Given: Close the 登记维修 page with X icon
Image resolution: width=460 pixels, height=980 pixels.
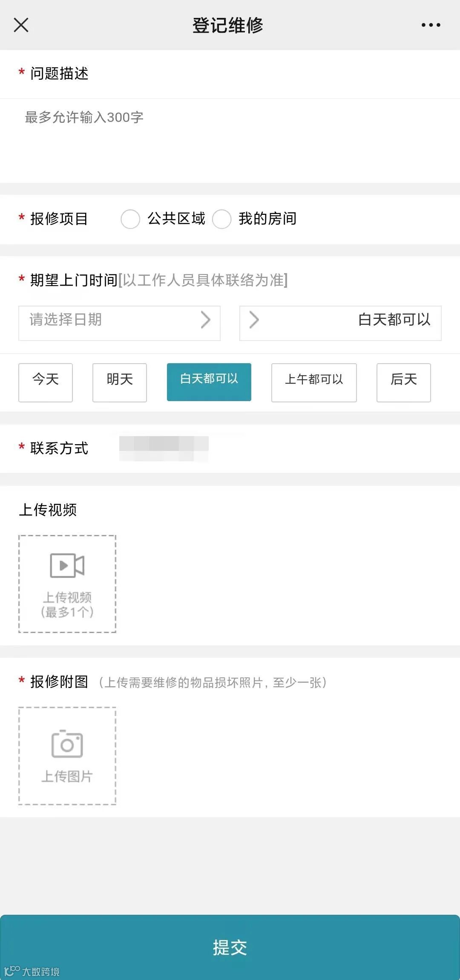Looking at the screenshot, I should (x=21, y=25).
